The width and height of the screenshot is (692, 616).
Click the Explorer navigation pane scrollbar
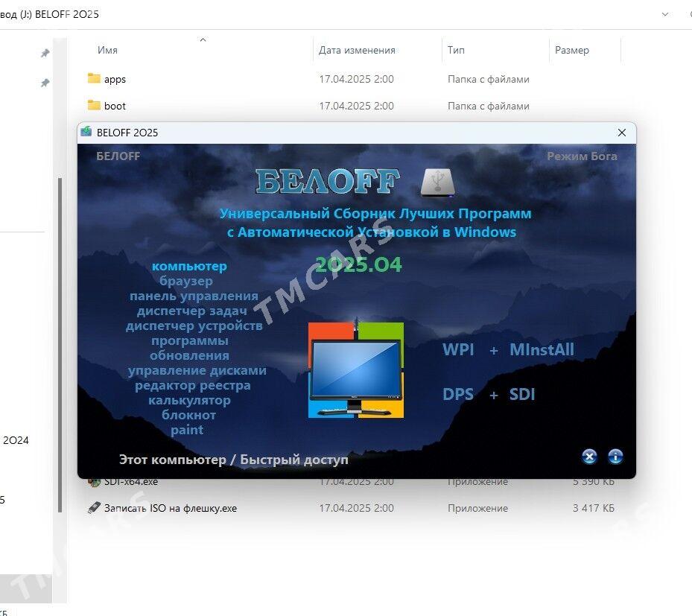(60, 344)
